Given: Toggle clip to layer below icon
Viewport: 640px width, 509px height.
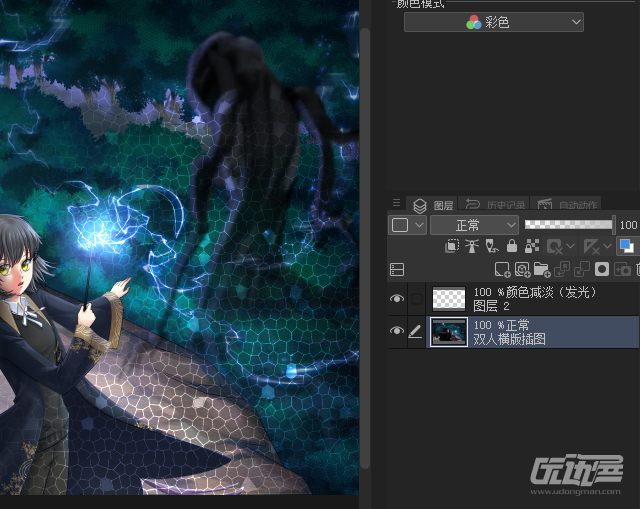Looking at the screenshot, I should point(452,246).
